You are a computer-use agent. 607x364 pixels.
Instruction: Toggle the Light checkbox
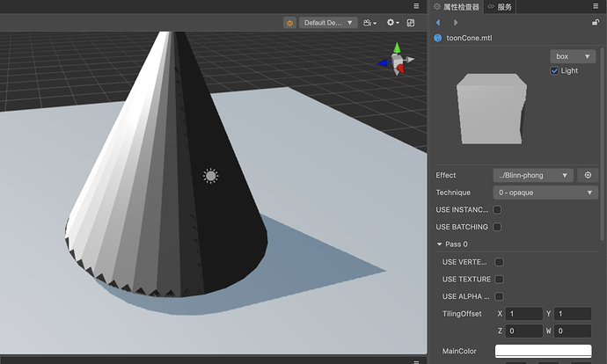click(x=554, y=71)
